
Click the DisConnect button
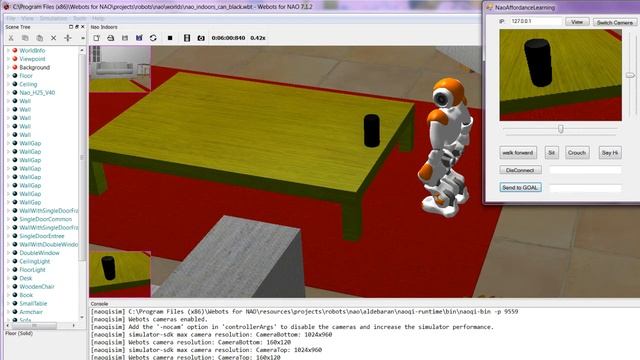pos(520,170)
